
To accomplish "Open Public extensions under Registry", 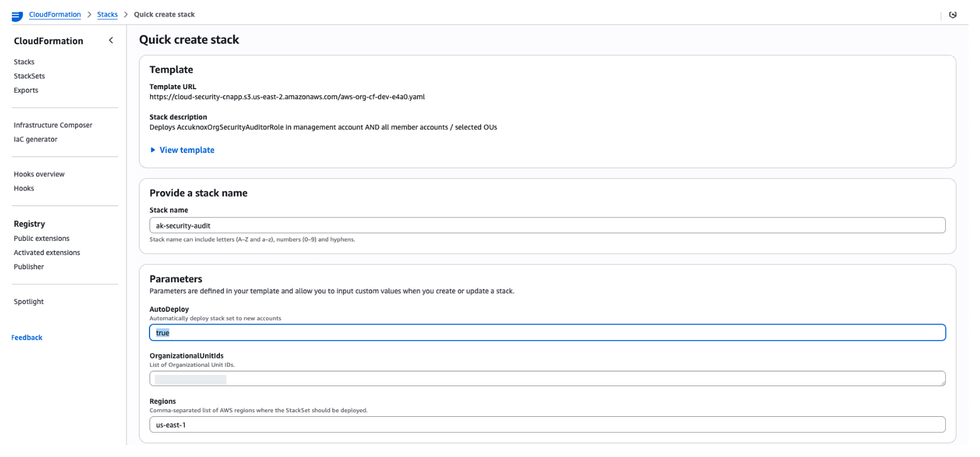I will 42,239.
